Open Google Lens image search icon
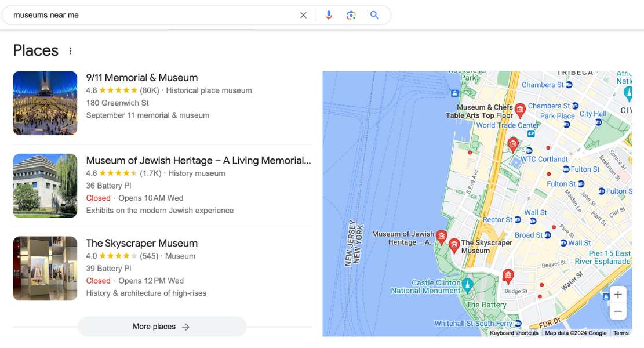This screenshot has width=644, height=348. (x=351, y=15)
